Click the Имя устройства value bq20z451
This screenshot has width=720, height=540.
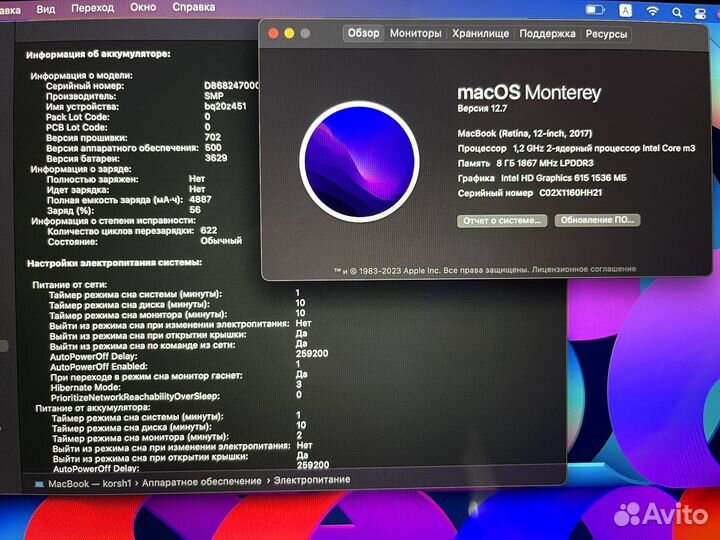click(225, 106)
